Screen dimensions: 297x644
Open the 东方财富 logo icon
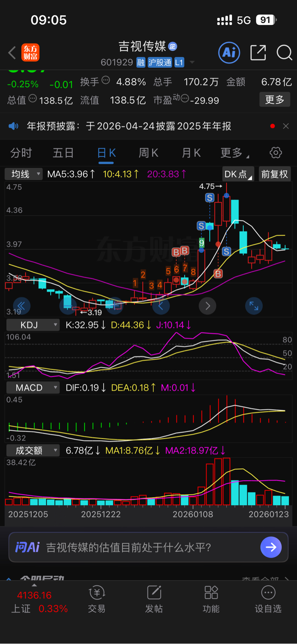(x=30, y=53)
